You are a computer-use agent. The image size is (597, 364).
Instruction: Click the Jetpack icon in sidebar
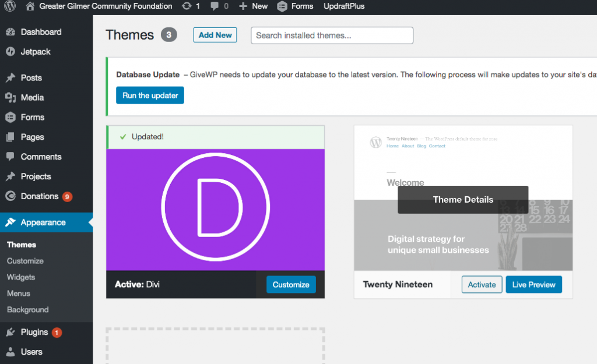click(10, 52)
